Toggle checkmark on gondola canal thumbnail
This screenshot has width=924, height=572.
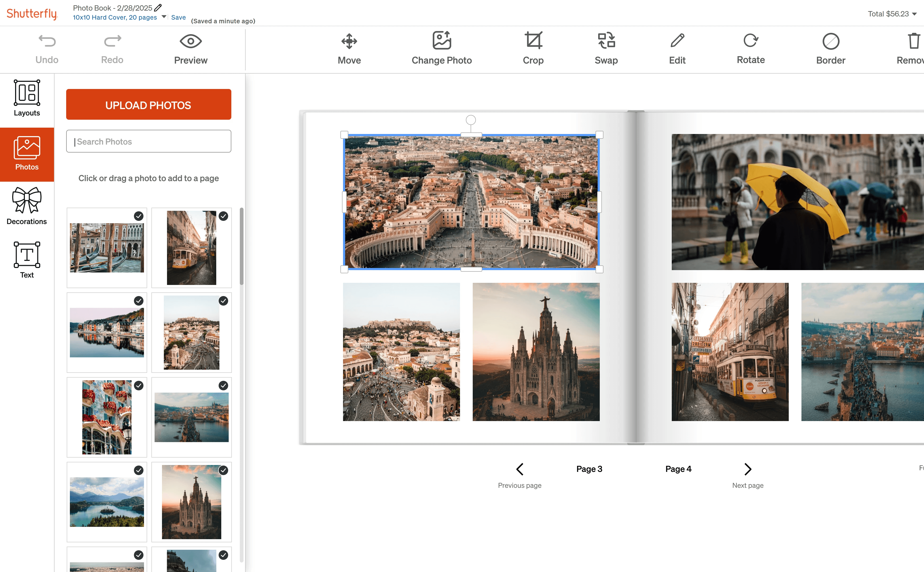click(x=139, y=216)
